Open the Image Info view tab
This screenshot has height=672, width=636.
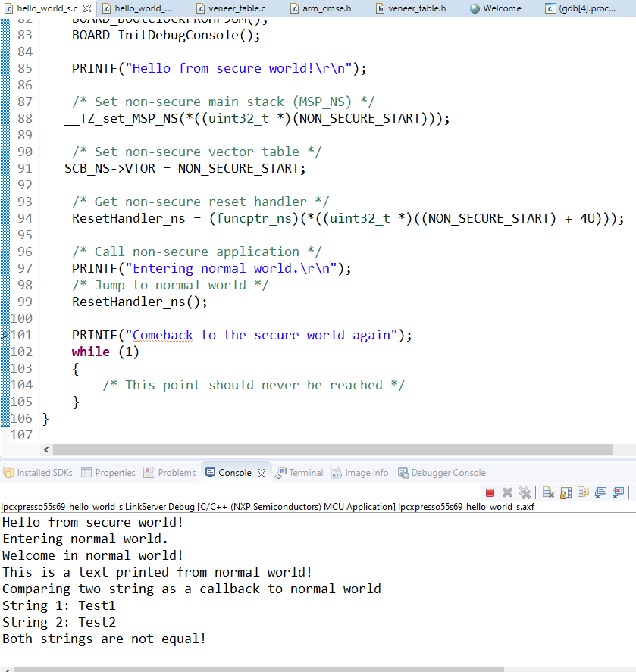(360, 473)
